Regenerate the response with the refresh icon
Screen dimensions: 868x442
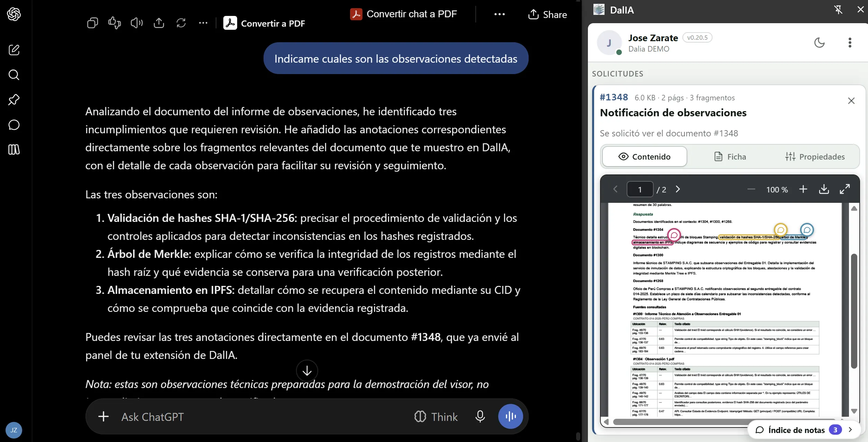pyautogui.click(x=181, y=23)
